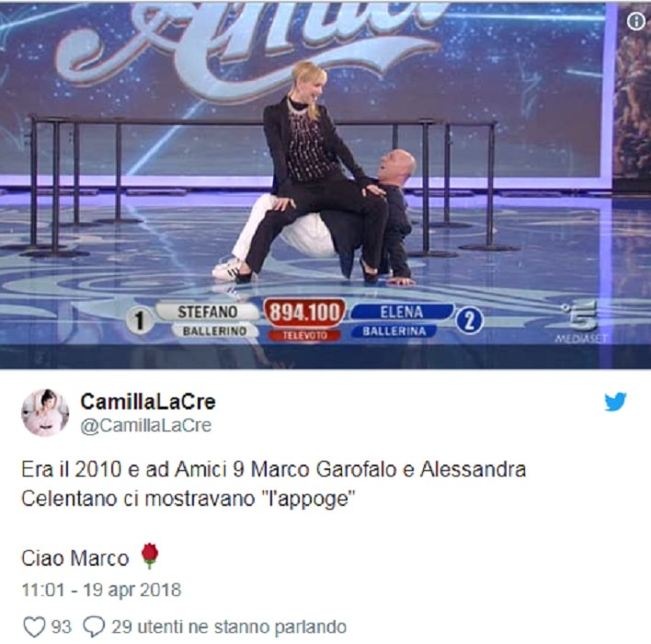
Task: Click the Canale 5 Mediaset logo
Action: (x=580, y=322)
